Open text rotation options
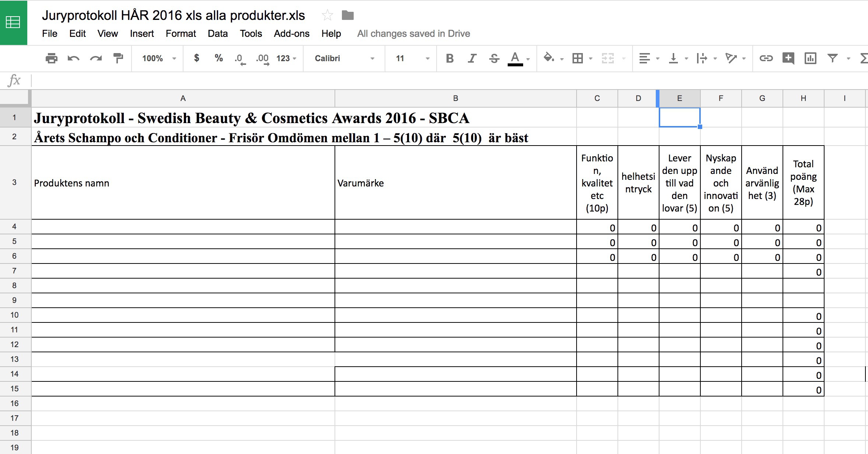Viewport: 868px width, 454px height. pyautogui.click(x=731, y=58)
